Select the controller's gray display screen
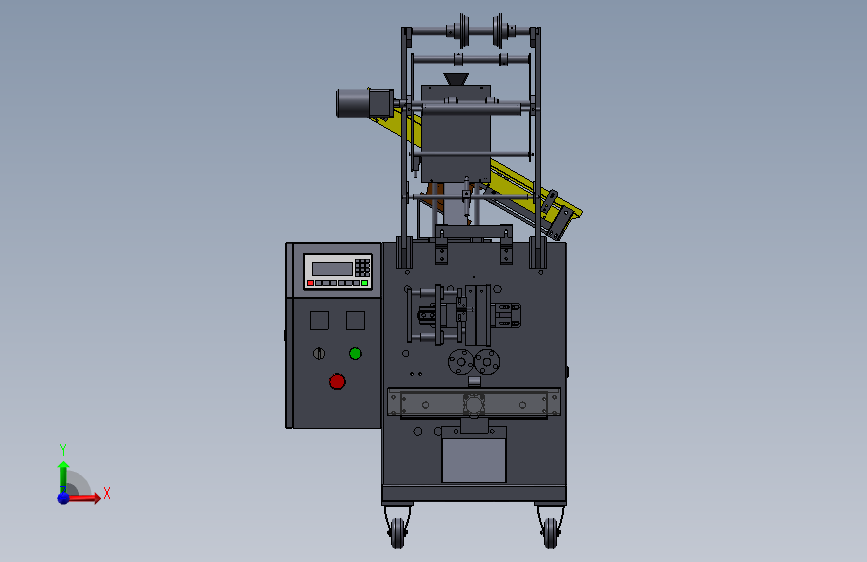Viewport: 867px width, 562px height. pyautogui.click(x=332, y=269)
